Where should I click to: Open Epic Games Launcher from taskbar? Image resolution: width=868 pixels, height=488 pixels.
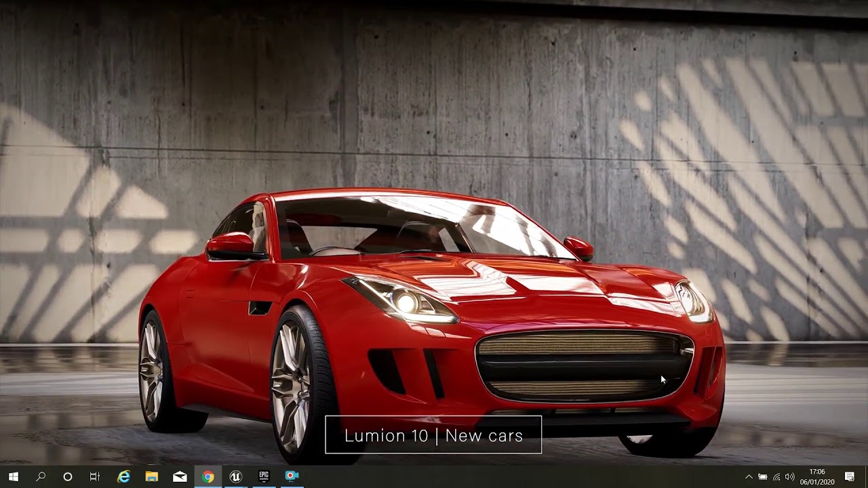coord(264,476)
